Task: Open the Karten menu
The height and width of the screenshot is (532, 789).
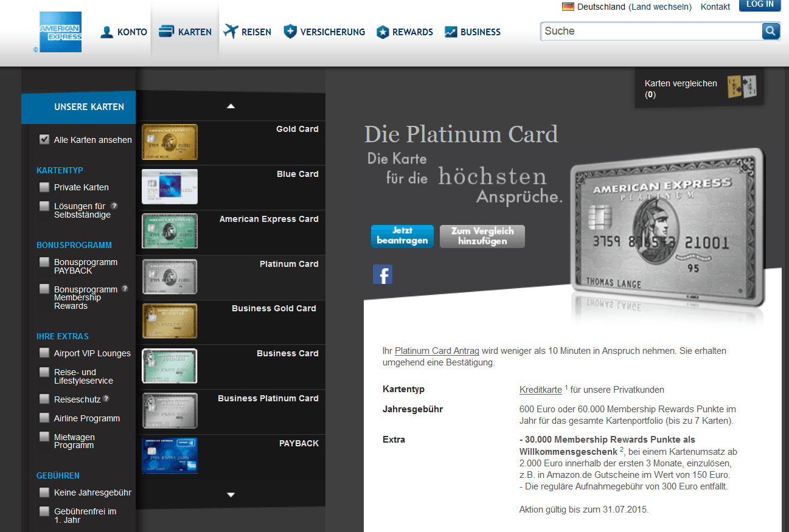Action: pos(185,32)
